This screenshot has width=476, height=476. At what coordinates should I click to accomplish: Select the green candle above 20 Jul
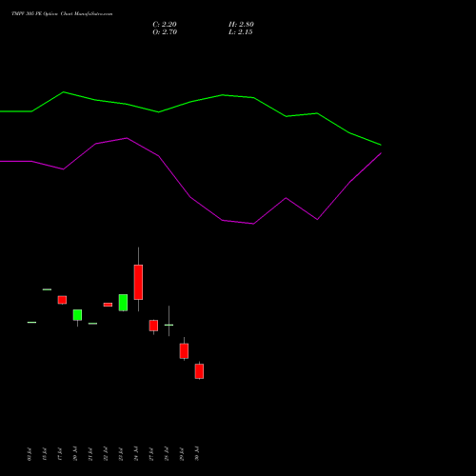click(77, 315)
